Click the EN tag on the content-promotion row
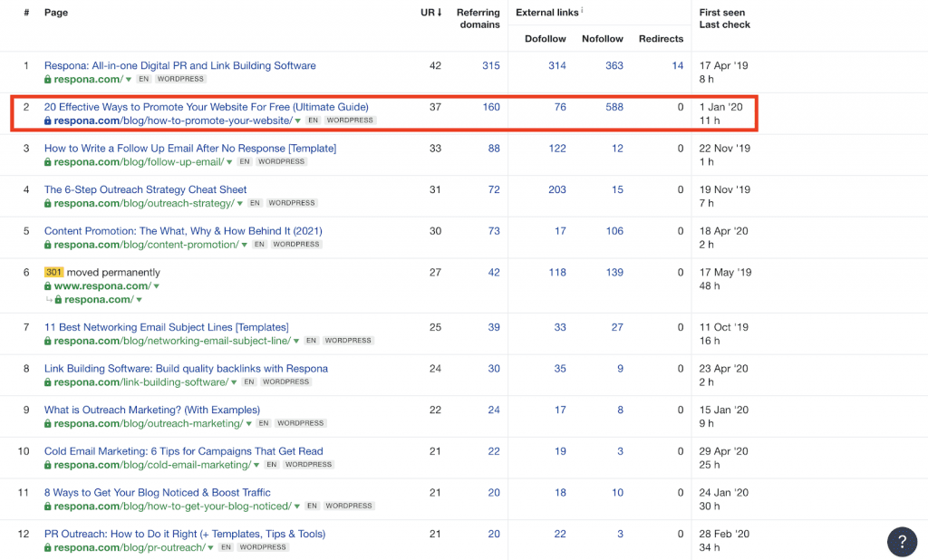The height and width of the screenshot is (560, 928). [x=259, y=245]
